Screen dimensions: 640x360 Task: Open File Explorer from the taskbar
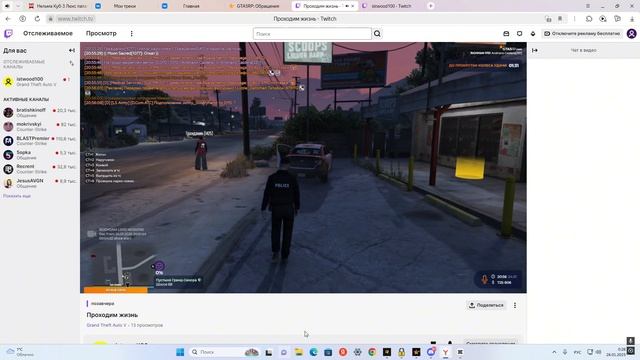point(298,352)
